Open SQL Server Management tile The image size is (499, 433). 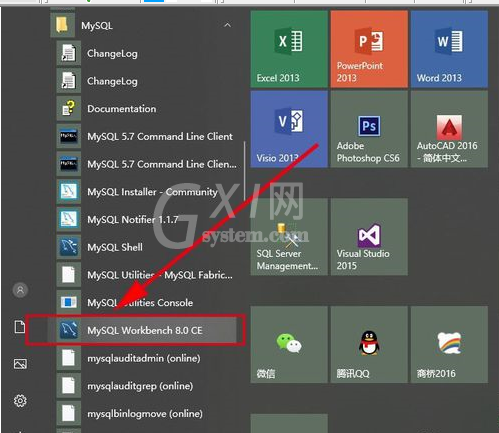(289, 237)
